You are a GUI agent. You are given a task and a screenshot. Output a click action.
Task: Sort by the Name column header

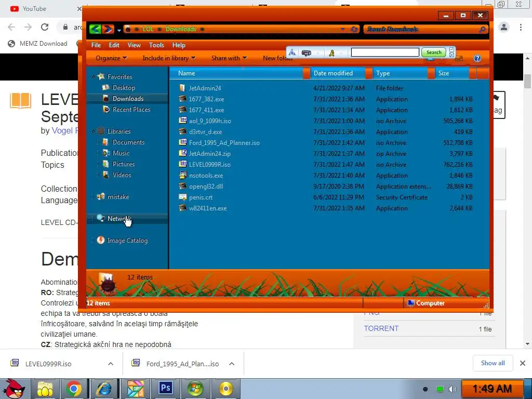(236, 73)
